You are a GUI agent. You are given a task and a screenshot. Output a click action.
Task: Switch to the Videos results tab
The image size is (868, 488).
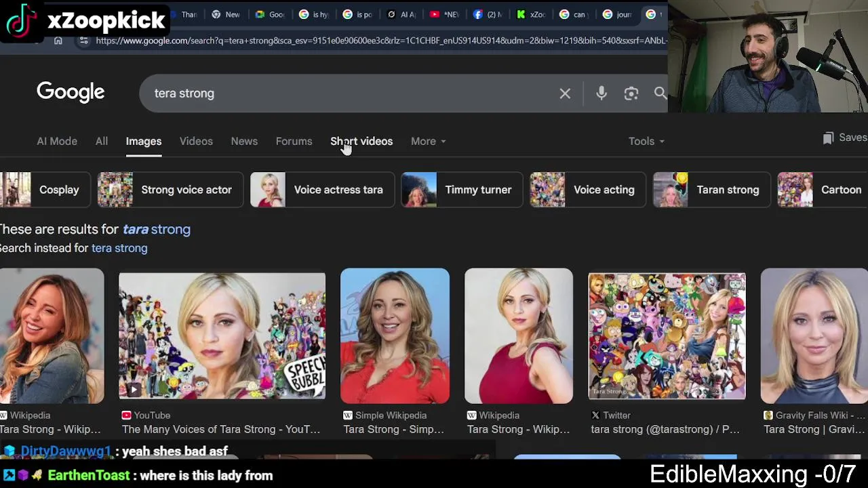[196, 141]
